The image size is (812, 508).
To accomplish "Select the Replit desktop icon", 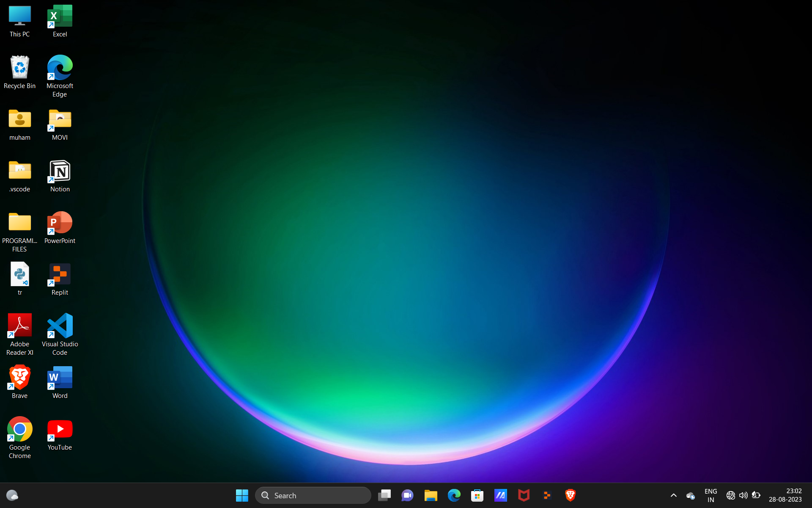I will (60, 275).
